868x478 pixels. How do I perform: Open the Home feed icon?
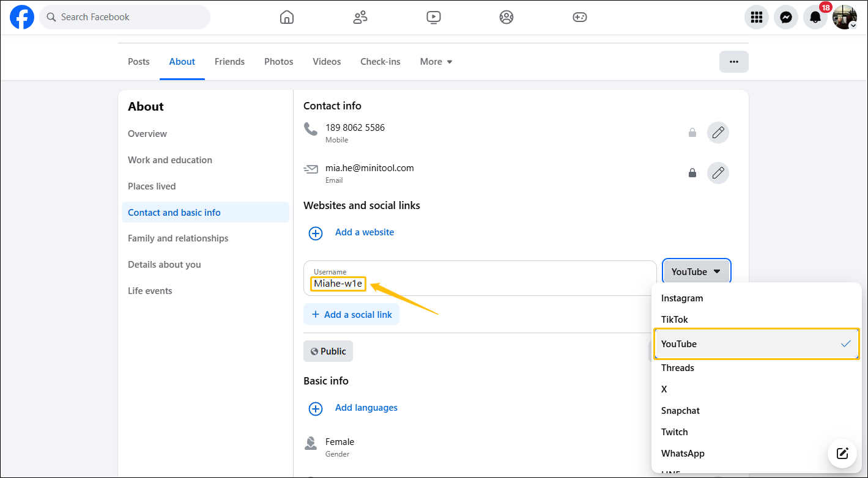(x=286, y=17)
